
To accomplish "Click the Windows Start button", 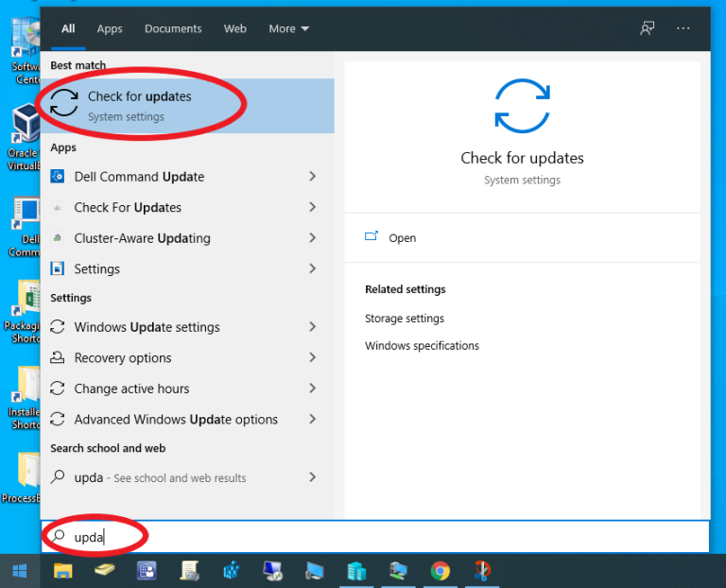I will click(19, 571).
